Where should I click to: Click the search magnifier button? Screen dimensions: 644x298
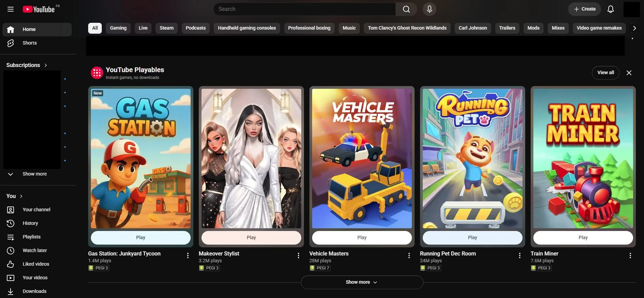406,9
